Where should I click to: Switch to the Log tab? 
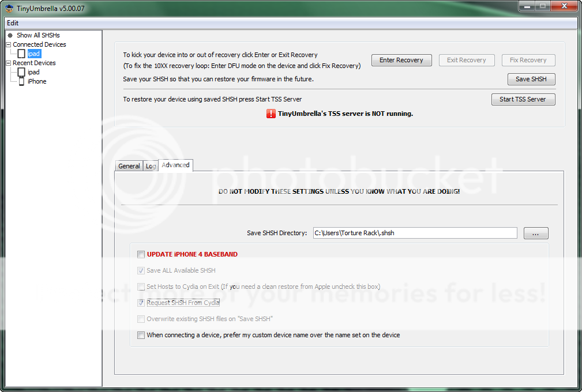[151, 166]
